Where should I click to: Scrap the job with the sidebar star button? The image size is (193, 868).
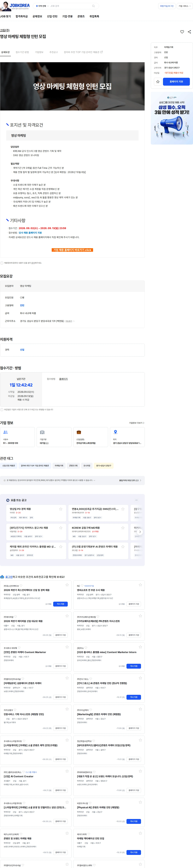[x=158, y=82]
